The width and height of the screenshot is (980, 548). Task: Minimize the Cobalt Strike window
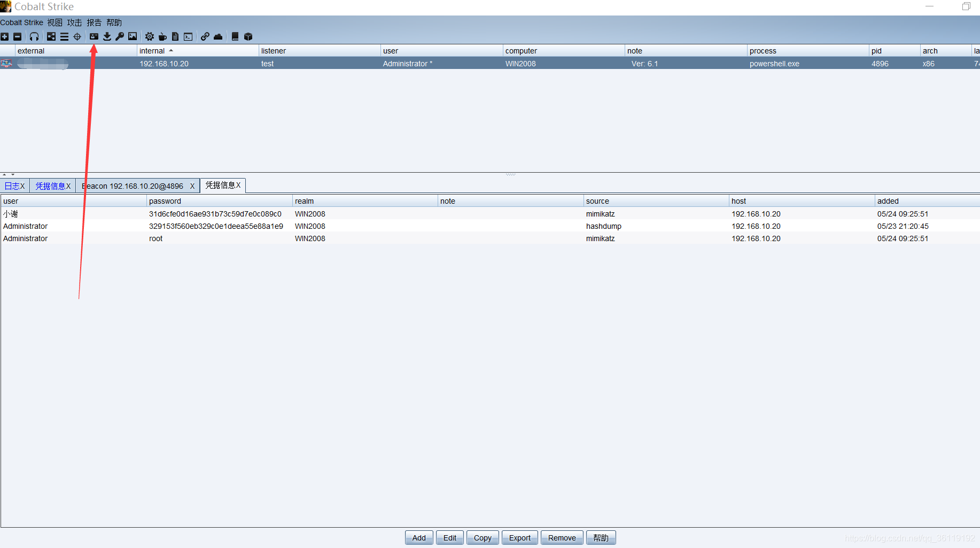click(x=930, y=6)
